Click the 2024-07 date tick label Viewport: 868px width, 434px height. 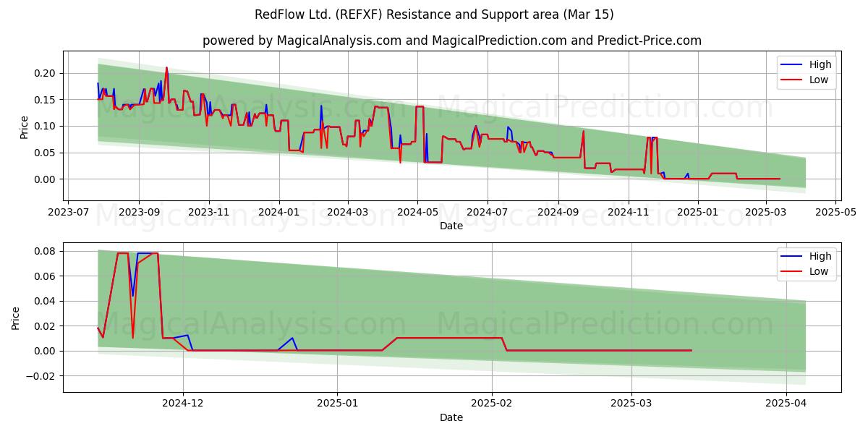click(487, 213)
